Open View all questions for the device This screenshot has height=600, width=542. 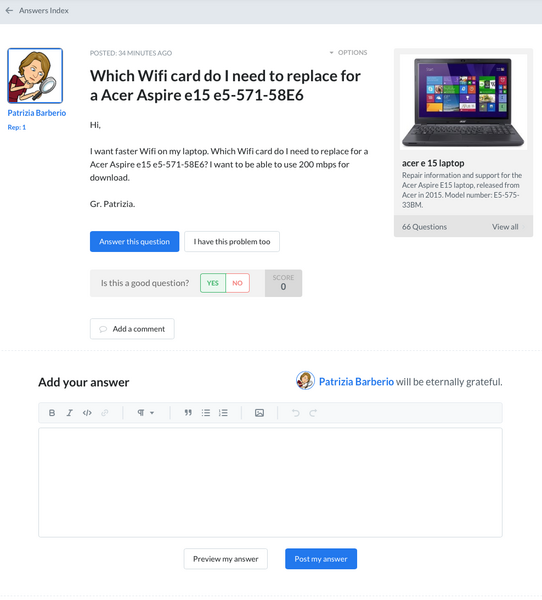pos(508,227)
